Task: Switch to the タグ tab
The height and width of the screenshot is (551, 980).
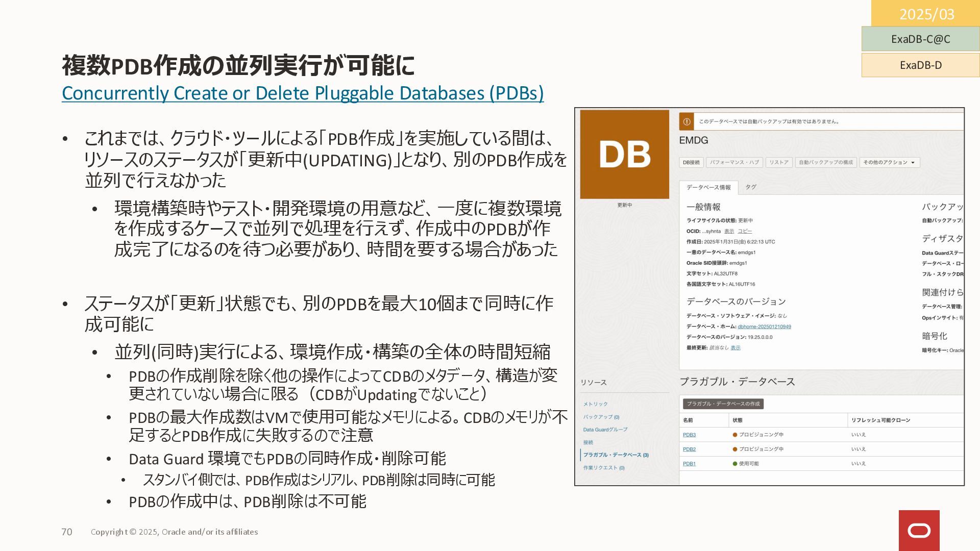Action: pyautogui.click(x=750, y=187)
